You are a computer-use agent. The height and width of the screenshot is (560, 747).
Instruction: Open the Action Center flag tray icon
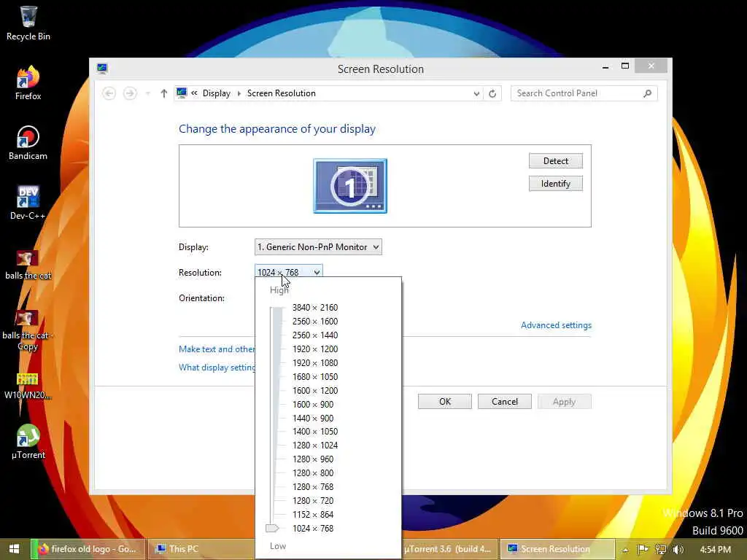(642, 550)
